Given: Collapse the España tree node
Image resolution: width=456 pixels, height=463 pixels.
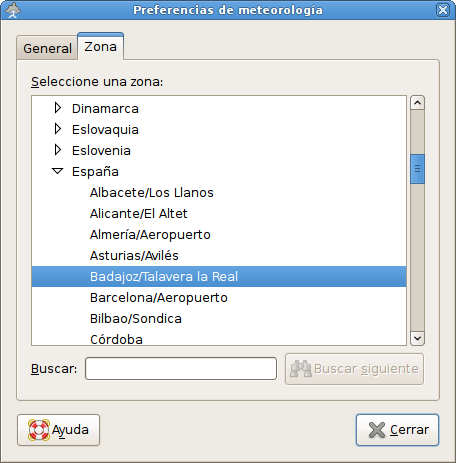Looking at the screenshot, I should point(58,171).
